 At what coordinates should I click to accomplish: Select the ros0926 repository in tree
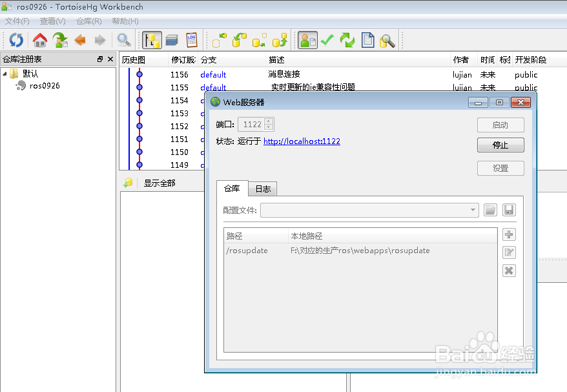38,86
